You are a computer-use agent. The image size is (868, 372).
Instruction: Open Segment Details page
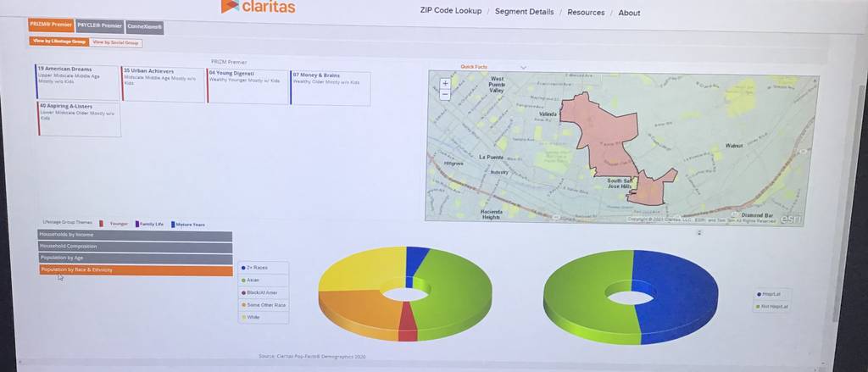(x=524, y=12)
